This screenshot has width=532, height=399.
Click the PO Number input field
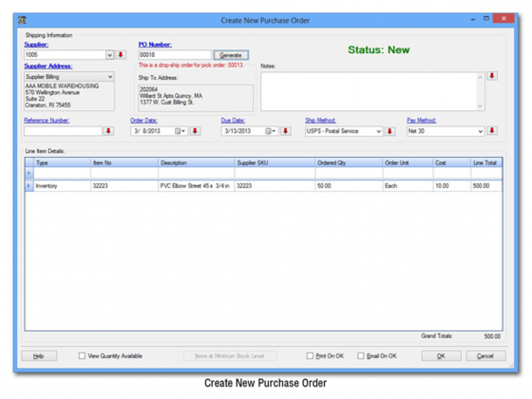[175, 55]
